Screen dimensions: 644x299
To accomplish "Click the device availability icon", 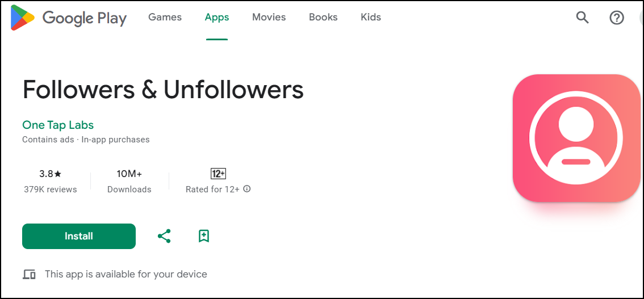I will click(29, 275).
